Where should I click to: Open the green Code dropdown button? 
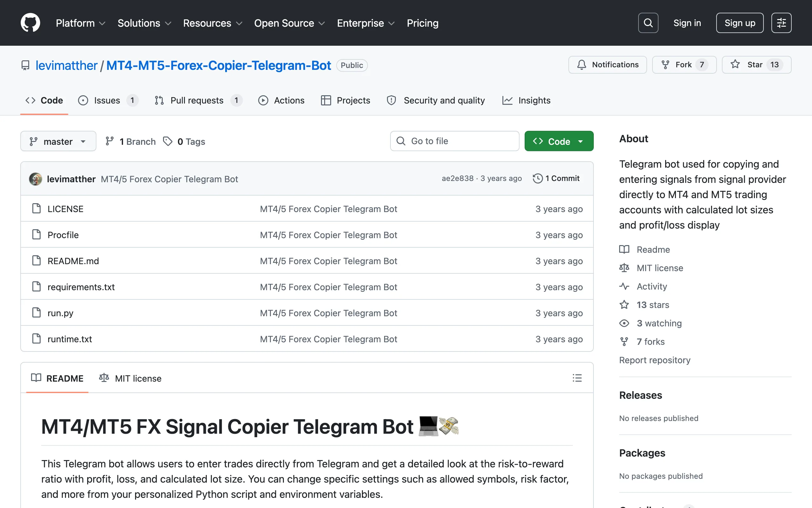[559, 141]
